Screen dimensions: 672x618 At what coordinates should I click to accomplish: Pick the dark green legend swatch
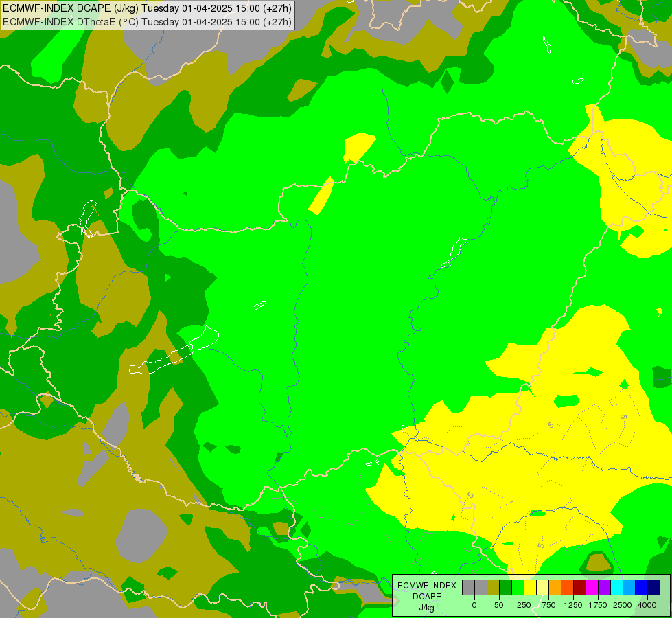pos(505,588)
